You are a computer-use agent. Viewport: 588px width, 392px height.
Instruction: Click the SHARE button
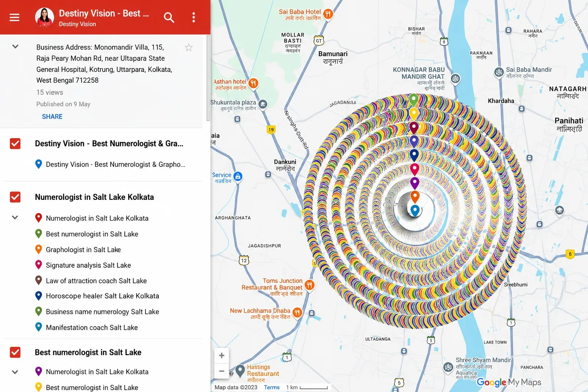(52, 117)
